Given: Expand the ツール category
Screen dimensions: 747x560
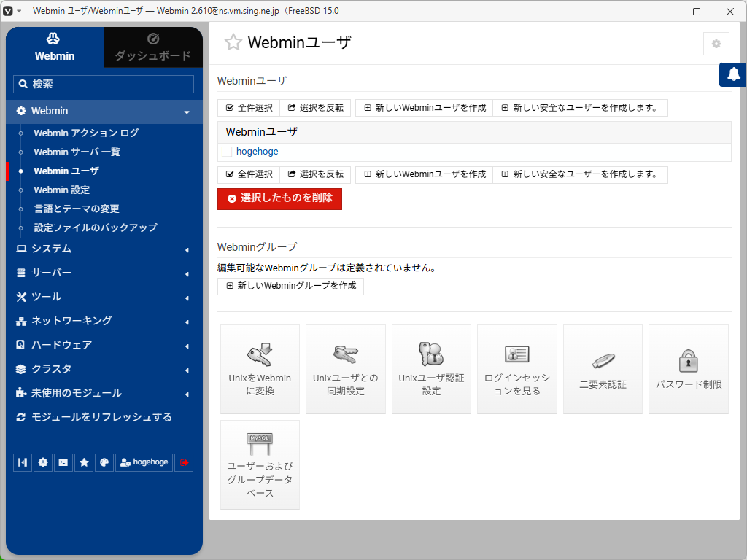Looking at the screenshot, I should (104, 297).
